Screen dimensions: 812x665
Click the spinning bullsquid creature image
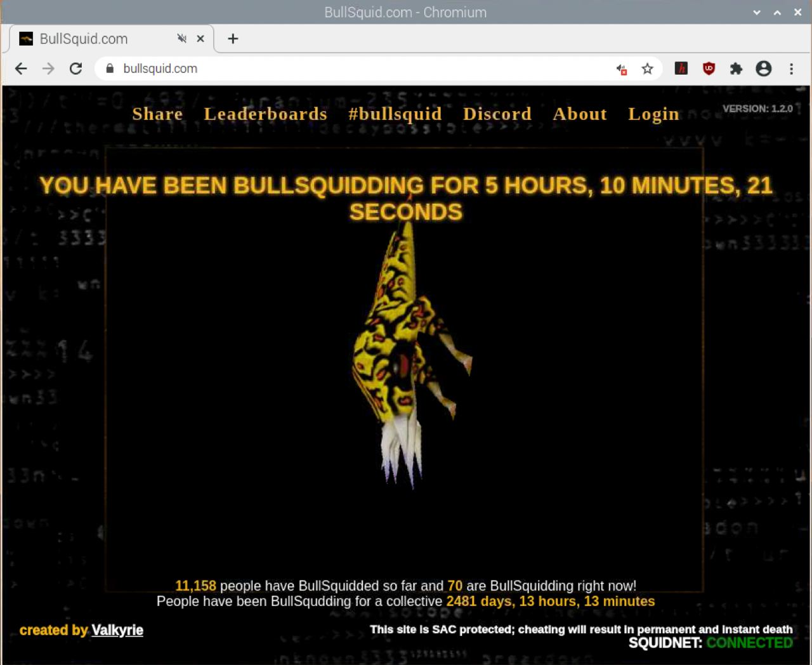[411, 355]
